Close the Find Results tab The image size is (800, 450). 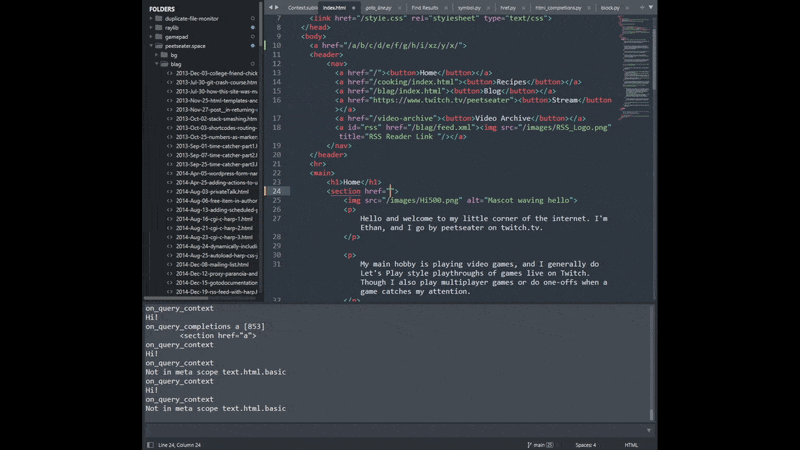(446, 8)
